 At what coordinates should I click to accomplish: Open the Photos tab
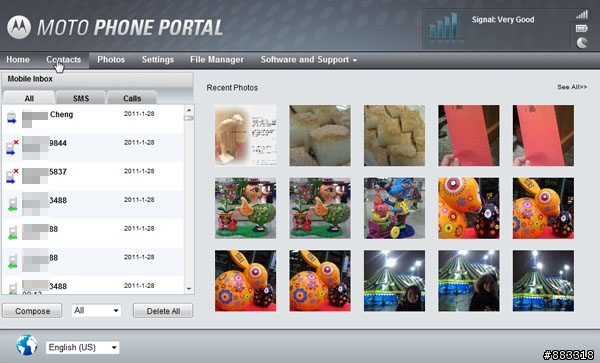[x=111, y=60]
